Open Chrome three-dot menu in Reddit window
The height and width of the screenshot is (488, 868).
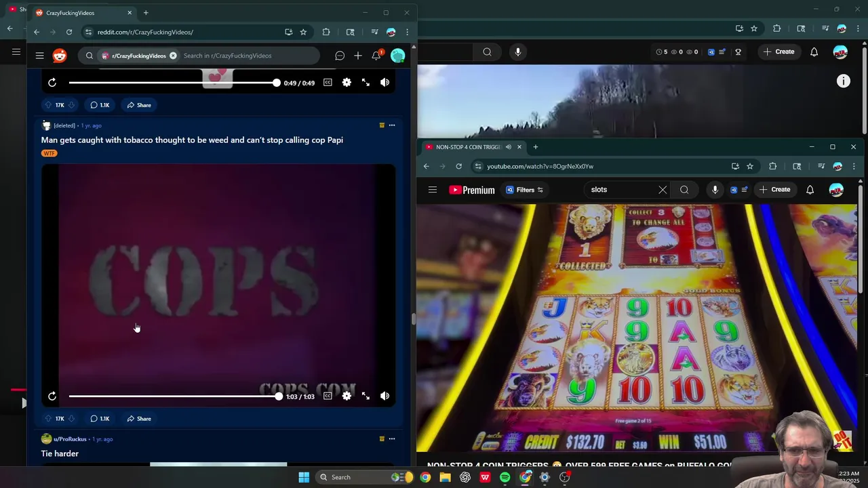tap(407, 32)
